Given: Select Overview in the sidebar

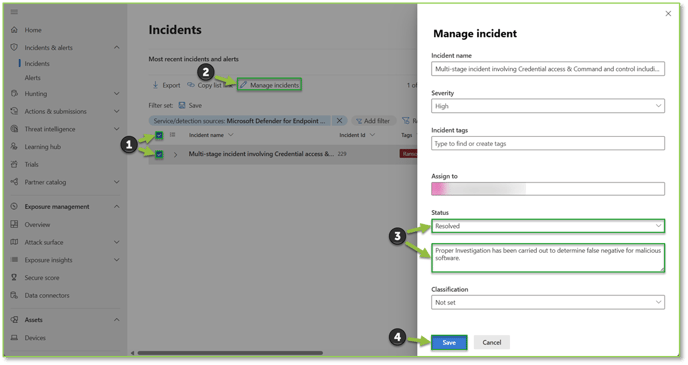Looking at the screenshot, I should [x=37, y=225].
